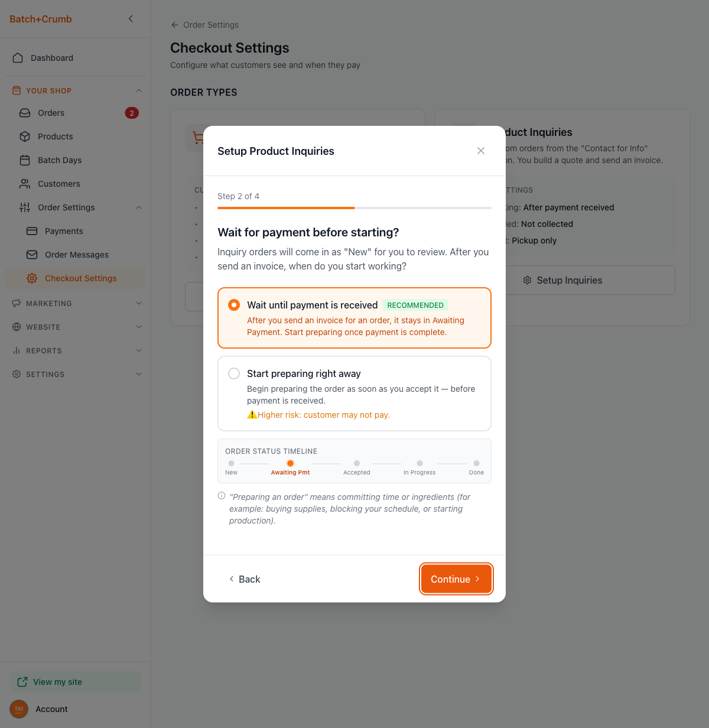
Task: Click the step progress bar
Action: (x=354, y=208)
